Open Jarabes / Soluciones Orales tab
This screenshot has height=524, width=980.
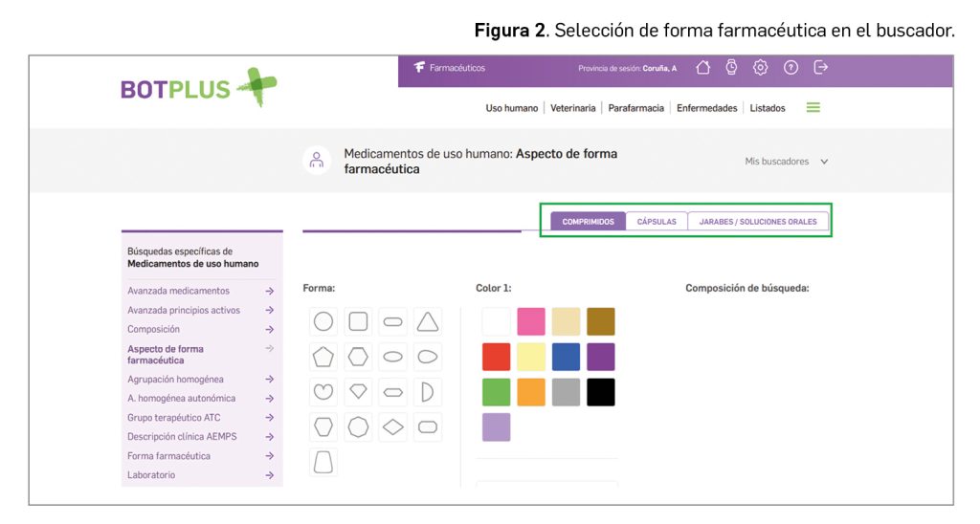(758, 222)
